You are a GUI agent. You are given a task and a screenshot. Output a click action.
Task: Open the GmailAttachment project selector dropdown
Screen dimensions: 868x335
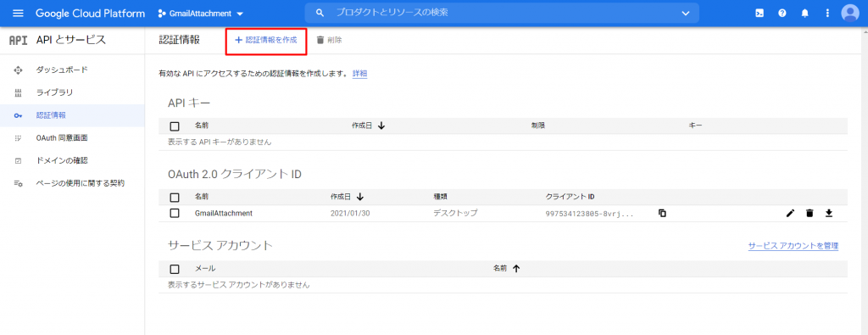tap(200, 14)
